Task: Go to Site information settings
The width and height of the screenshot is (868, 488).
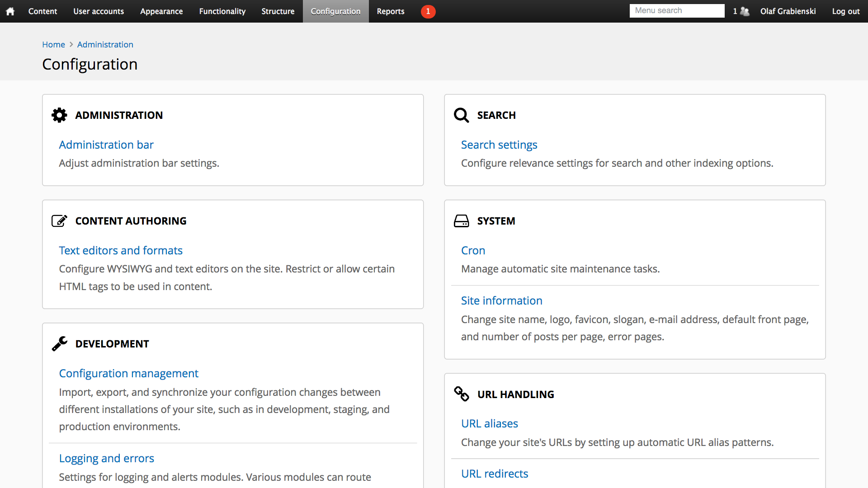Action: pos(501,300)
